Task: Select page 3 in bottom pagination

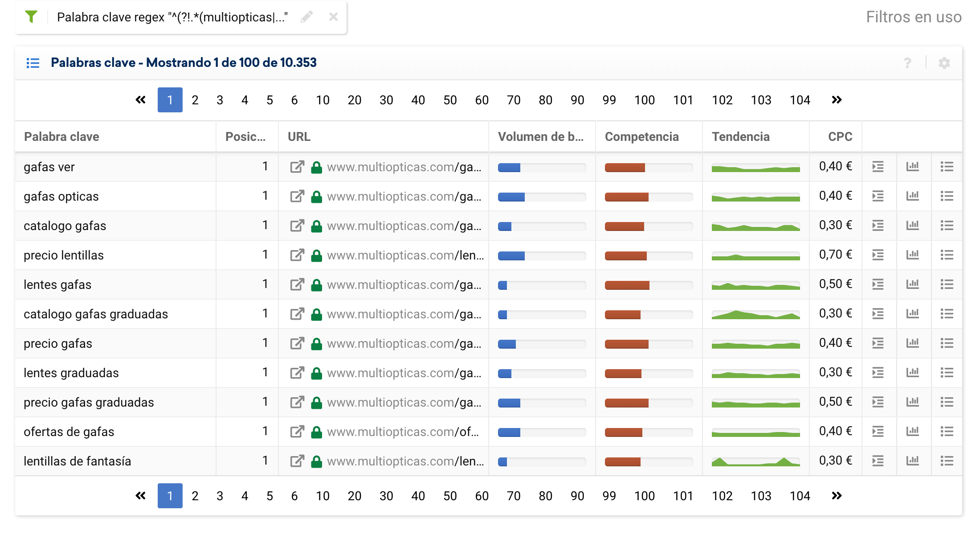Action: coord(220,496)
